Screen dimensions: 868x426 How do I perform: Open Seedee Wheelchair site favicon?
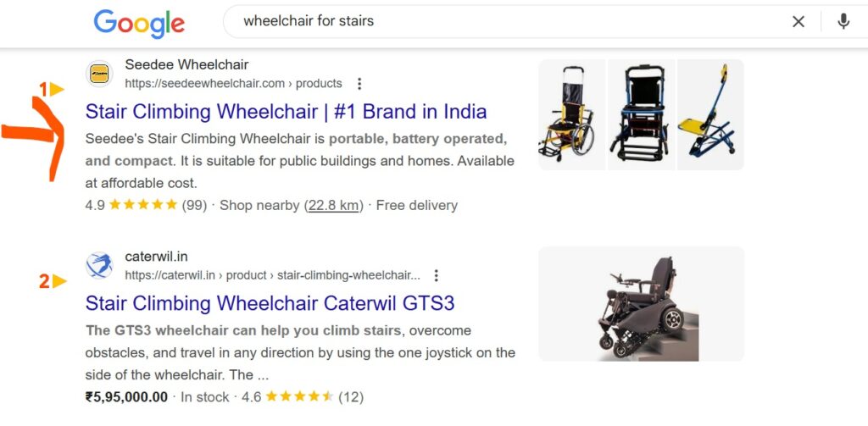(x=99, y=74)
